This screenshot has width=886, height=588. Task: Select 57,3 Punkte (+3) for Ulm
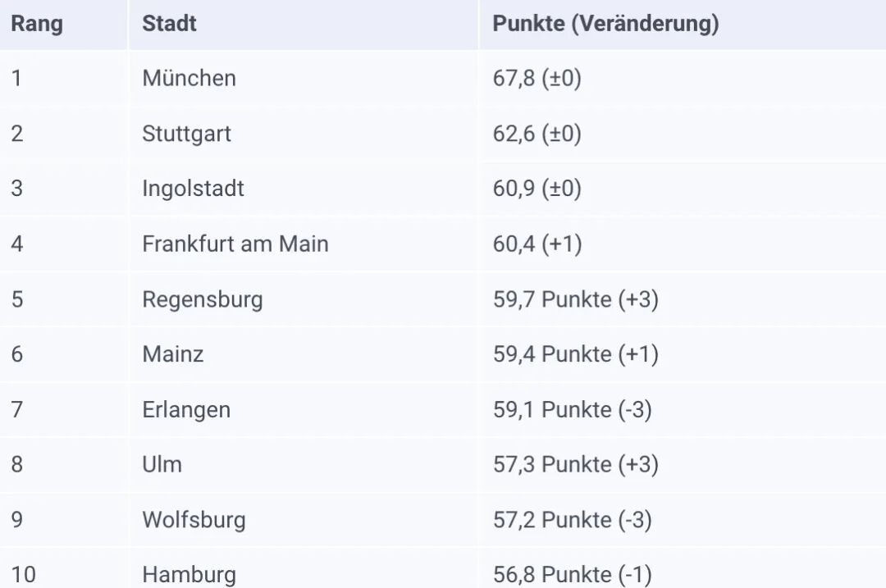pyautogui.click(x=575, y=464)
